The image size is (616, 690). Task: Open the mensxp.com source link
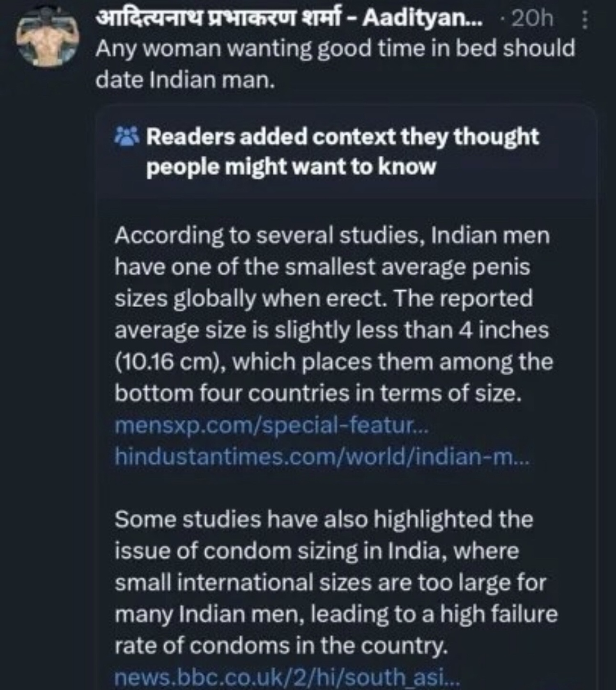click(x=271, y=425)
